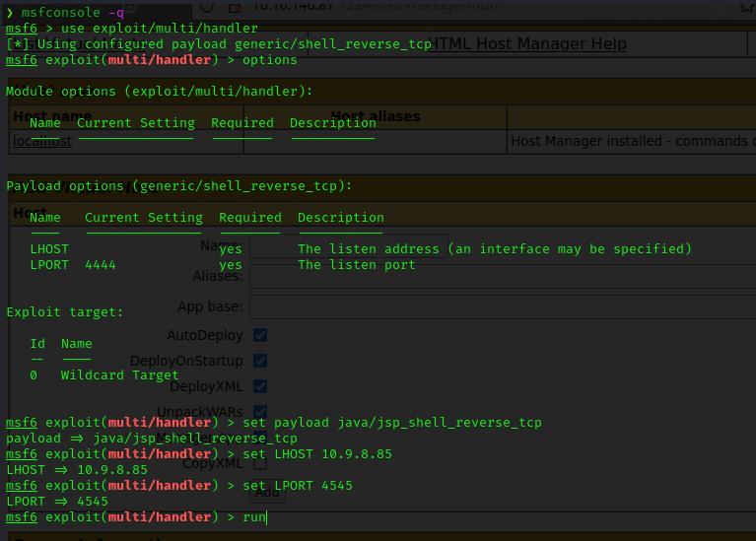
Task: Click the 'set LHOST 10.9.8.85' command
Action: click(317, 454)
